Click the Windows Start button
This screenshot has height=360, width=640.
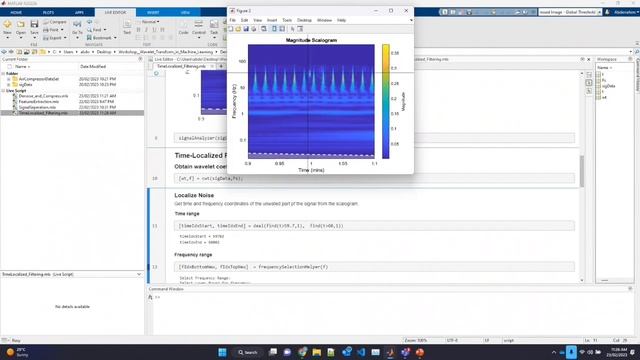pyautogui.click(x=222, y=352)
